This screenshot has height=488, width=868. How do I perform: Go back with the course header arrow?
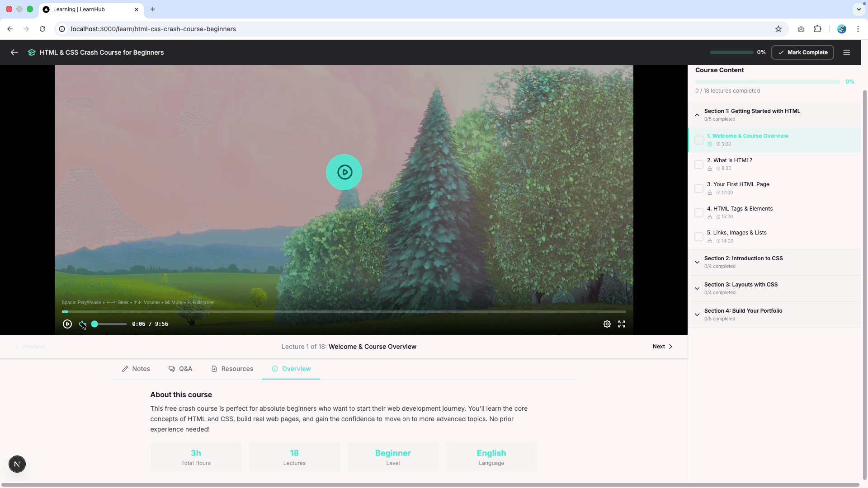[14, 52]
